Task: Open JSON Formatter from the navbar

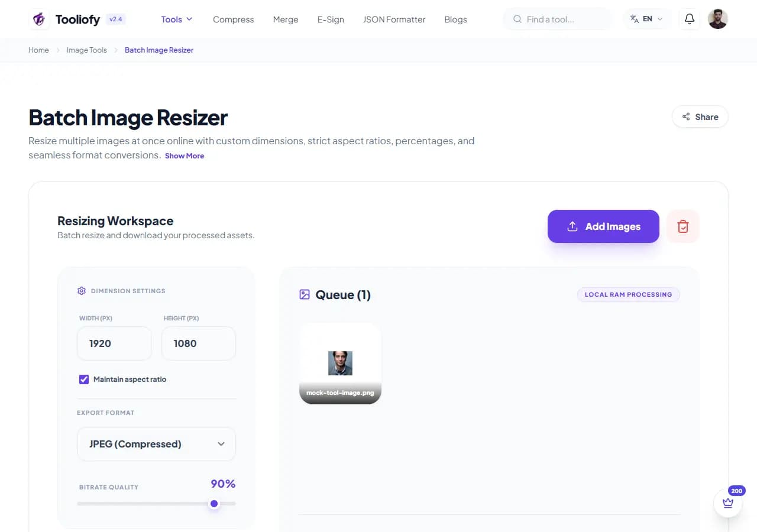Action: [x=394, y=20]
